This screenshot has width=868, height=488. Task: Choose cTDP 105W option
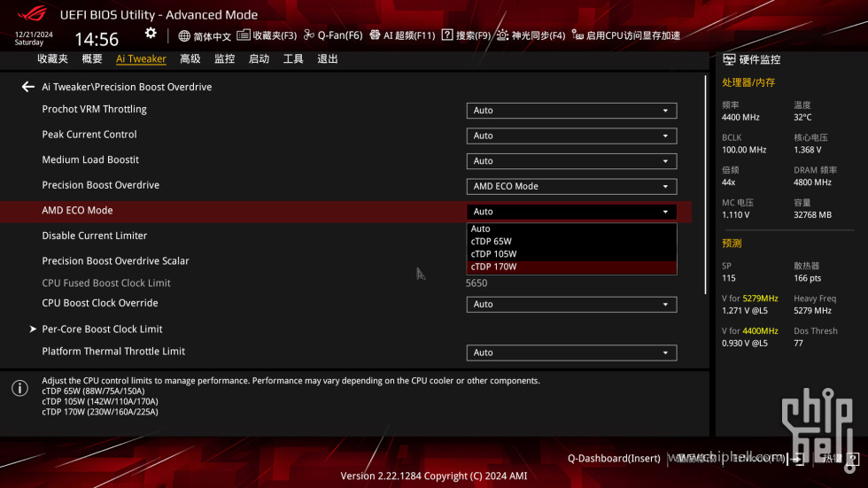(571, 254)
